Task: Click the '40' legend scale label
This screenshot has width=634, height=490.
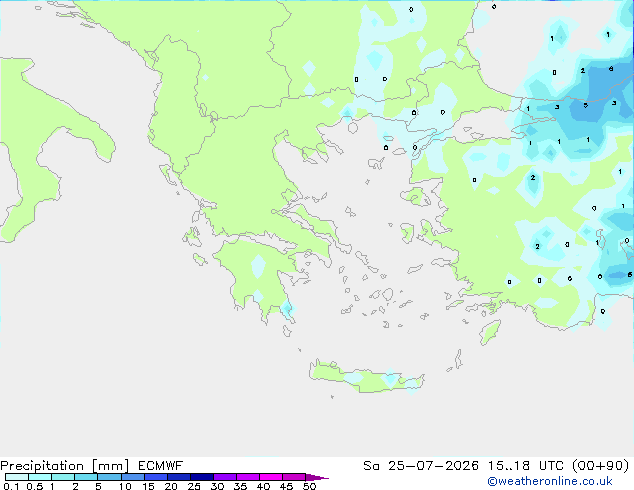Action: pos(263,486)
